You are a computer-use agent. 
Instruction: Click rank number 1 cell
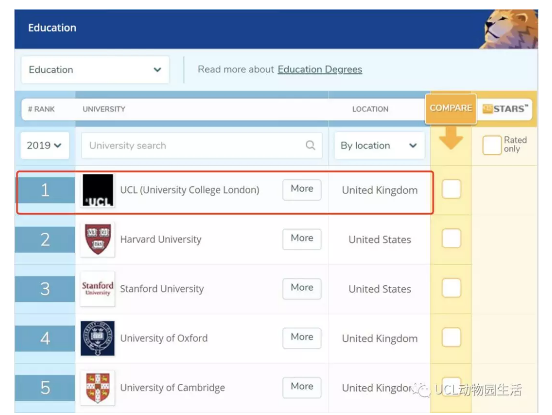[x=45, y=190]
